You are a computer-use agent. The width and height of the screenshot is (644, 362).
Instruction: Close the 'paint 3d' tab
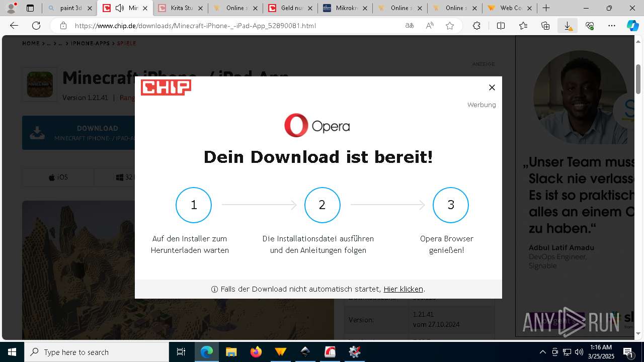click(90, 8)
